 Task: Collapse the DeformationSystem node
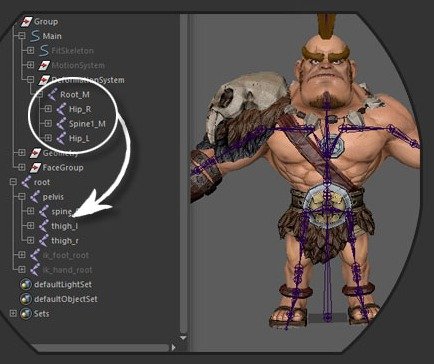coord(30,80)
